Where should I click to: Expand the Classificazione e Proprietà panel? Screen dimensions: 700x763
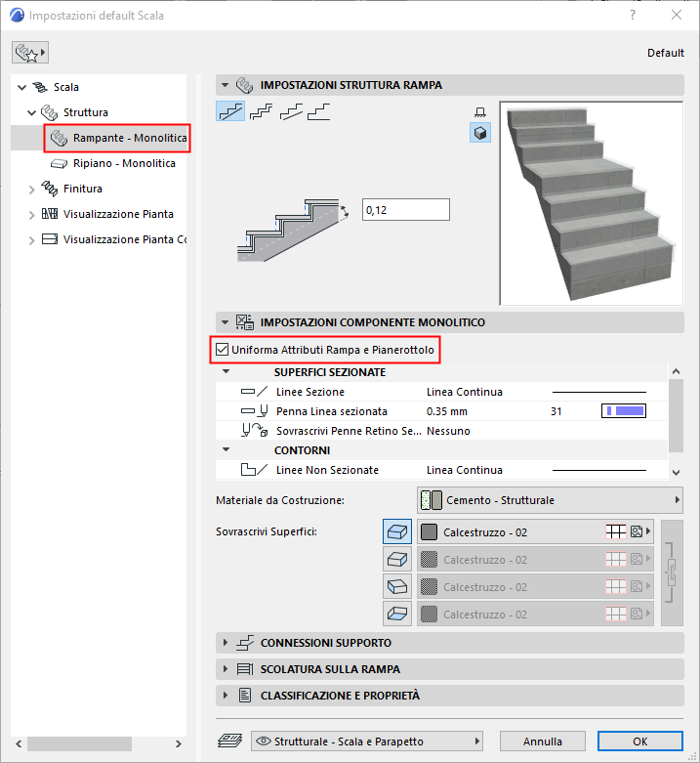(x=226, y=696)
